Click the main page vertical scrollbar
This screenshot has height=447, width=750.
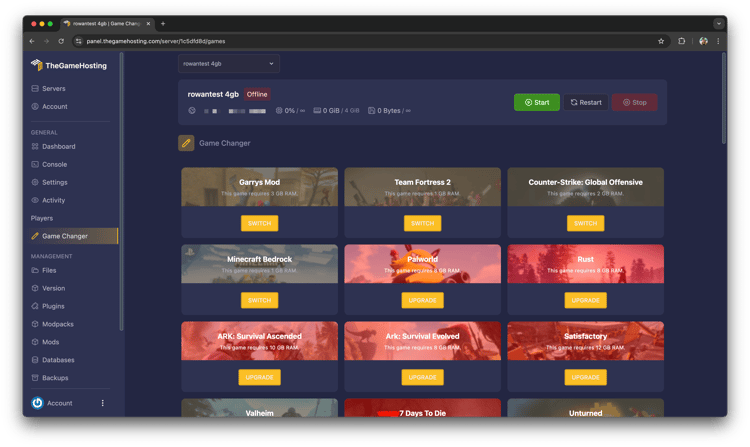coord(724,98)
